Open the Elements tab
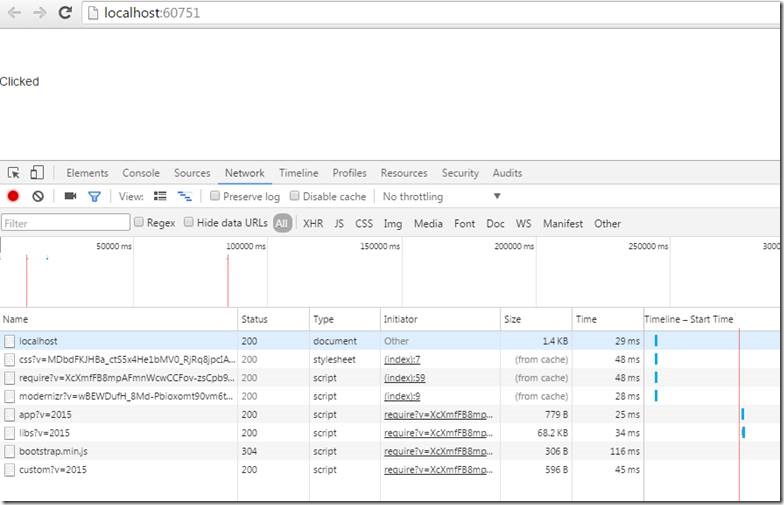The height and width of the screenshot is (505, 784). point(88,173)
